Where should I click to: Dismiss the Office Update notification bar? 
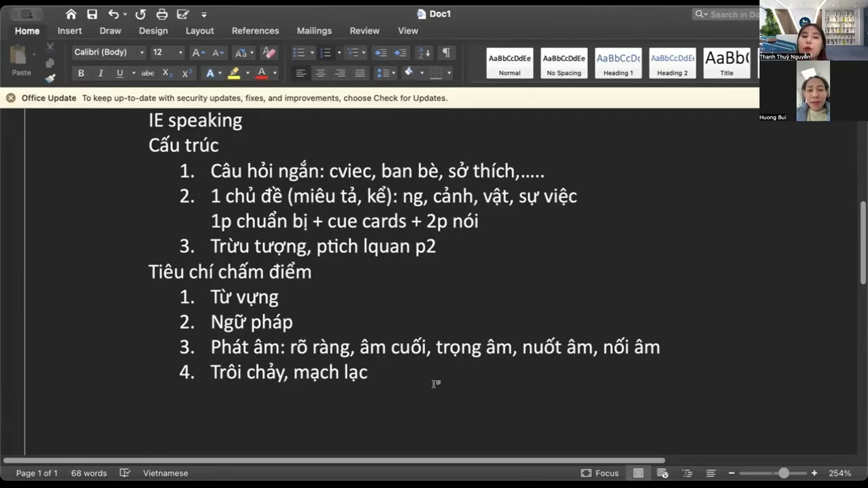tap(10, 98)
